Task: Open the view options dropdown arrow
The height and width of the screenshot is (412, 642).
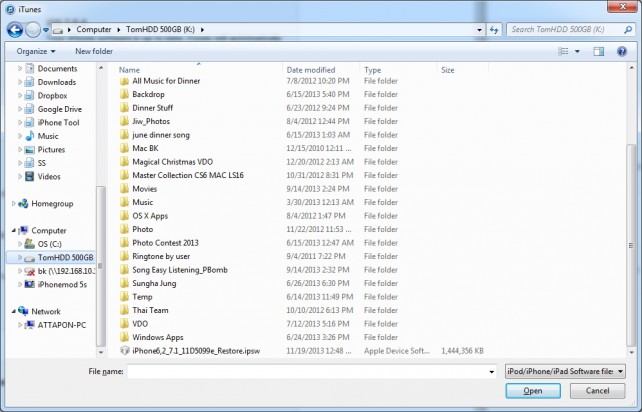Action: pyautogui.click(x=577, y=52)
